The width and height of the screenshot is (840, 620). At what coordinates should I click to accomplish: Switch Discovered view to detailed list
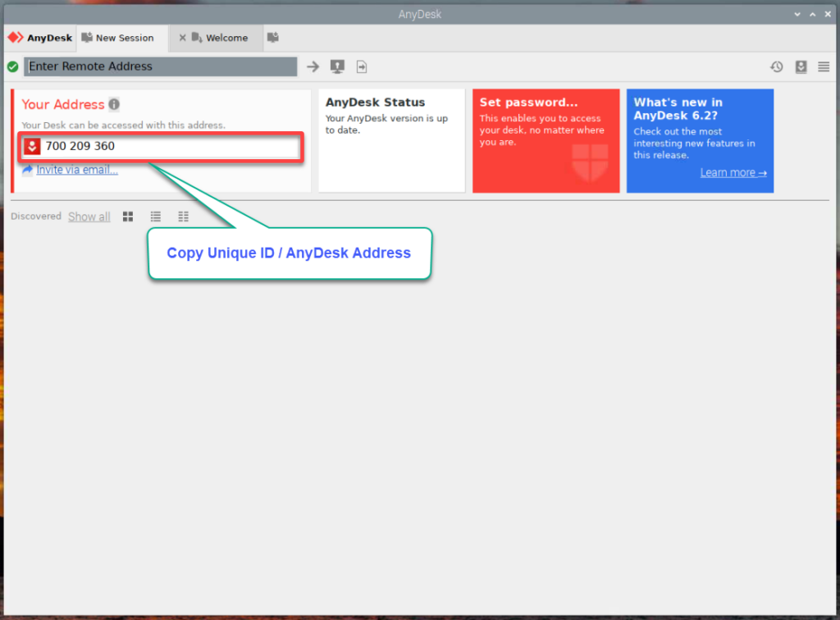coord(183,217)
